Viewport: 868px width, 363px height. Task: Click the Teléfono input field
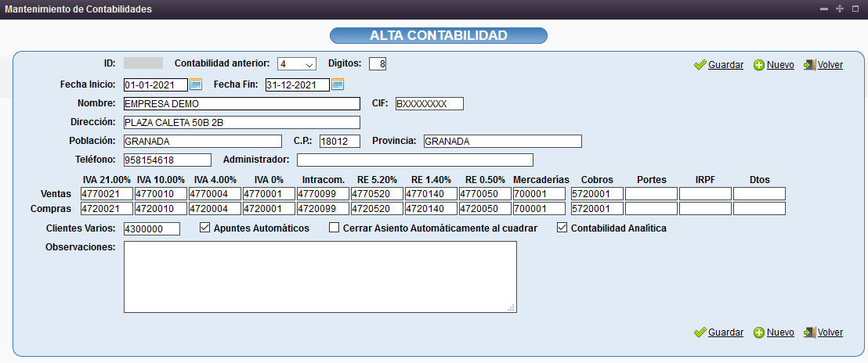tap(168, 160)
